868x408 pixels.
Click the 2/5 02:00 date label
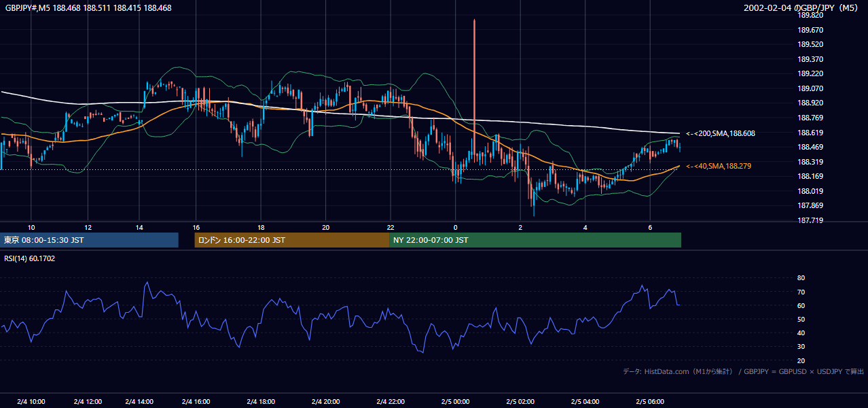(520, 402)
